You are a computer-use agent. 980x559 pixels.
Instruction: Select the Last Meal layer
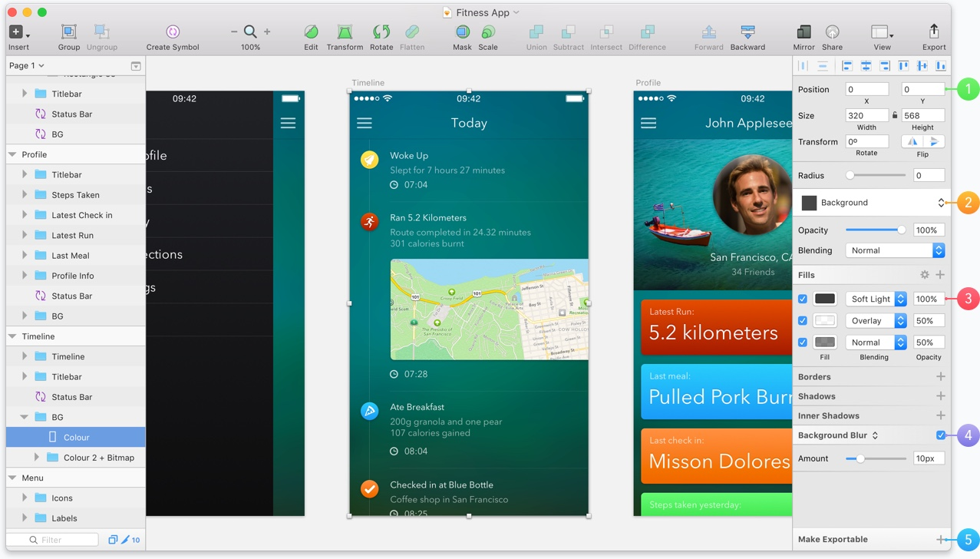click(x=75, y=256)
